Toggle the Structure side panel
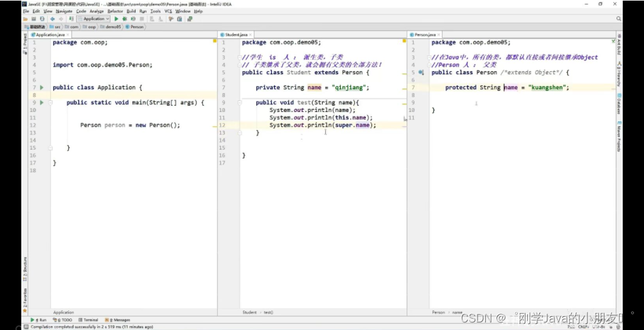Viewport: 644px width, 330px height. tap(25, 269)
